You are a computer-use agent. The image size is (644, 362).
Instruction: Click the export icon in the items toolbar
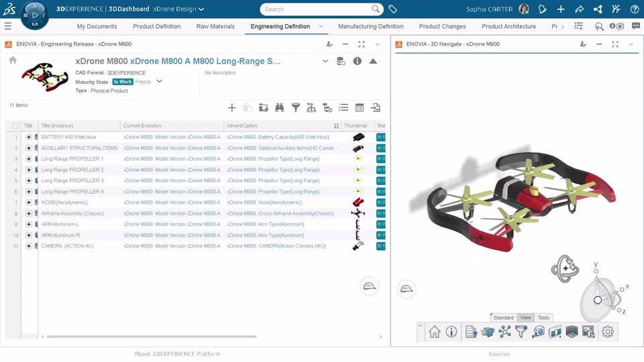point(376,107)
